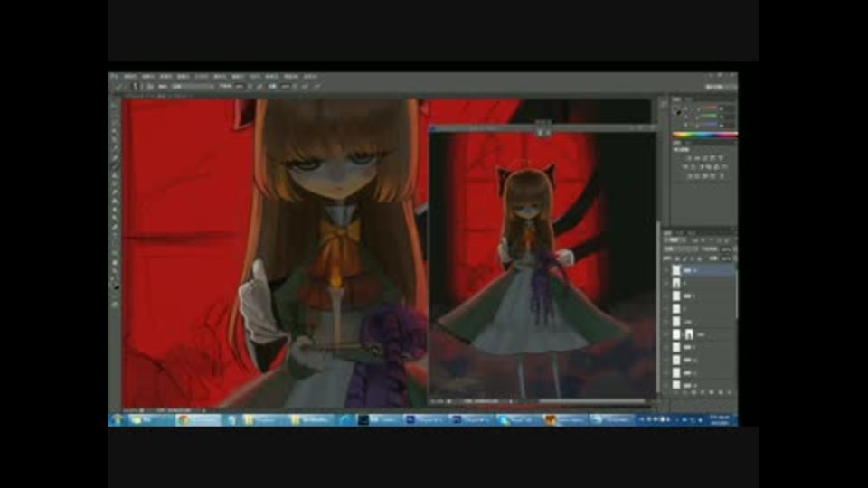
Task: Open the Window menu
Action: click(291, 76)
